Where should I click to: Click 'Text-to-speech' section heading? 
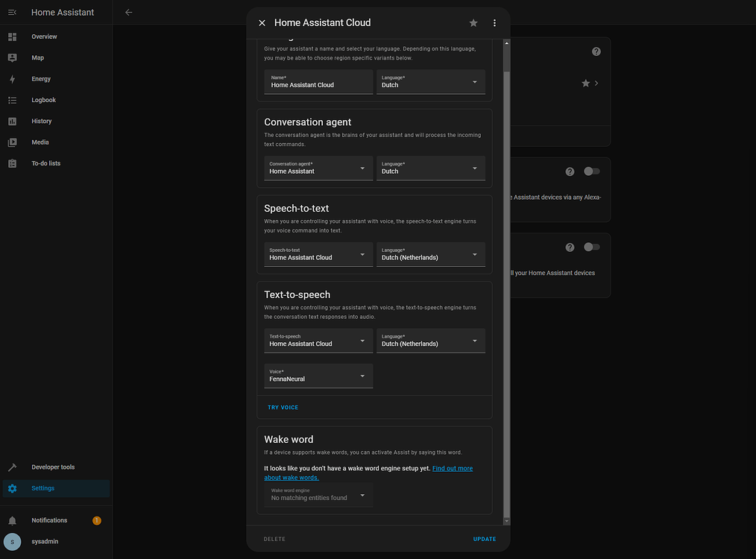(297, 295)
